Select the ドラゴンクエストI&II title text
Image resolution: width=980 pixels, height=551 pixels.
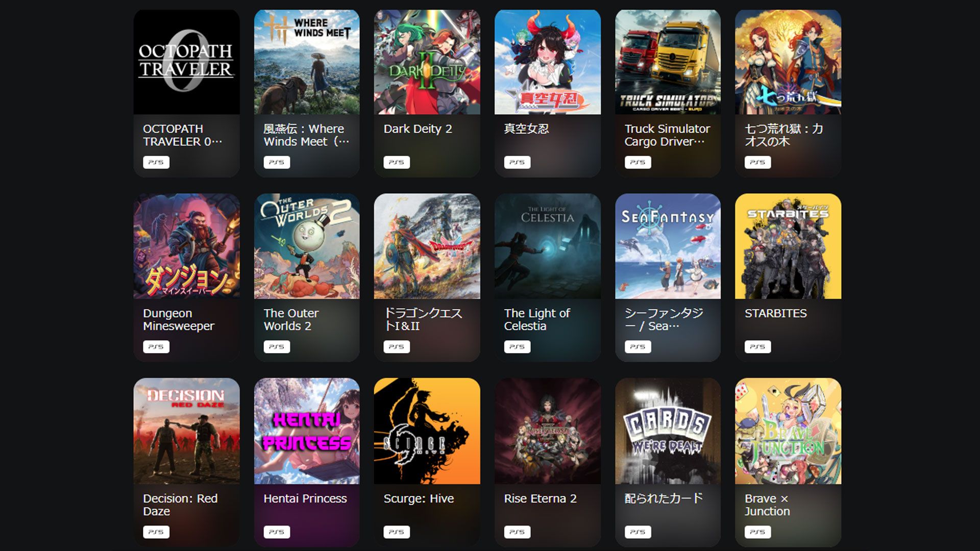click(423, 319)
